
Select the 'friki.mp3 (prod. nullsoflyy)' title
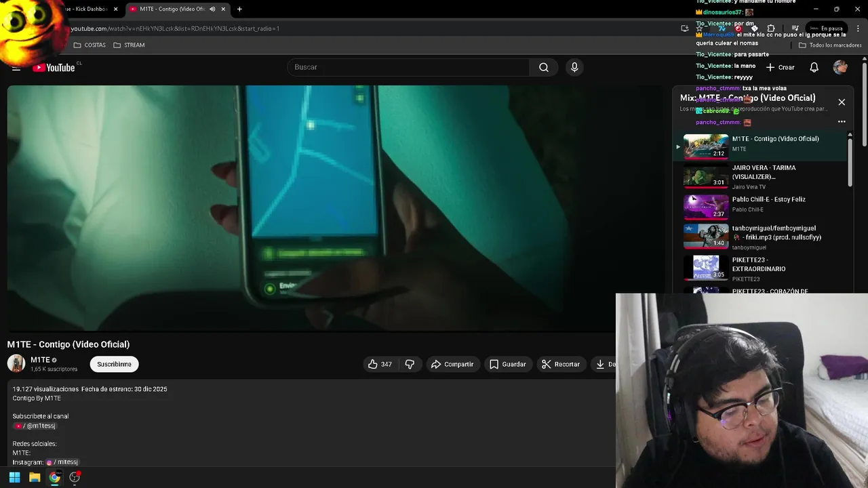tap(776, 232)
